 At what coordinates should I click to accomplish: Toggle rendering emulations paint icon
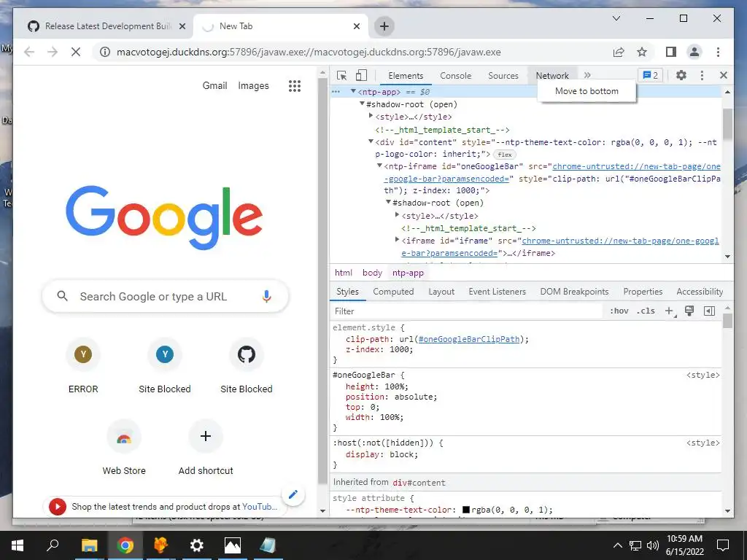(689, 311)
